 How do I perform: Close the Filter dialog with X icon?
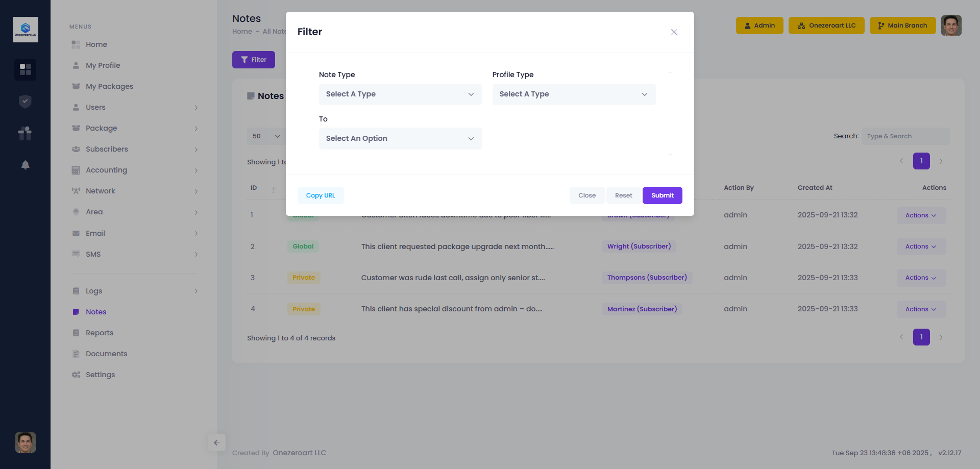(x=674, y=32)
